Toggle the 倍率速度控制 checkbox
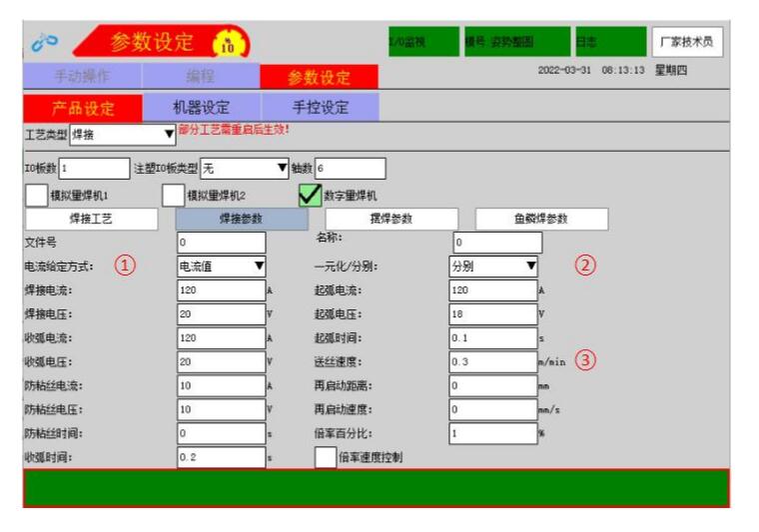Viewport: 759px width, 532px height. pyautogui.click(x=326, y=457)
